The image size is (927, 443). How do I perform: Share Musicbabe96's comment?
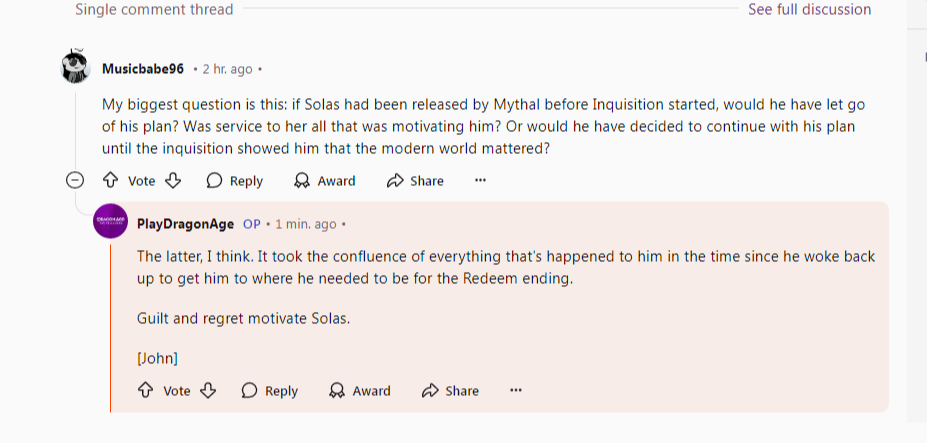click(415, 181)
